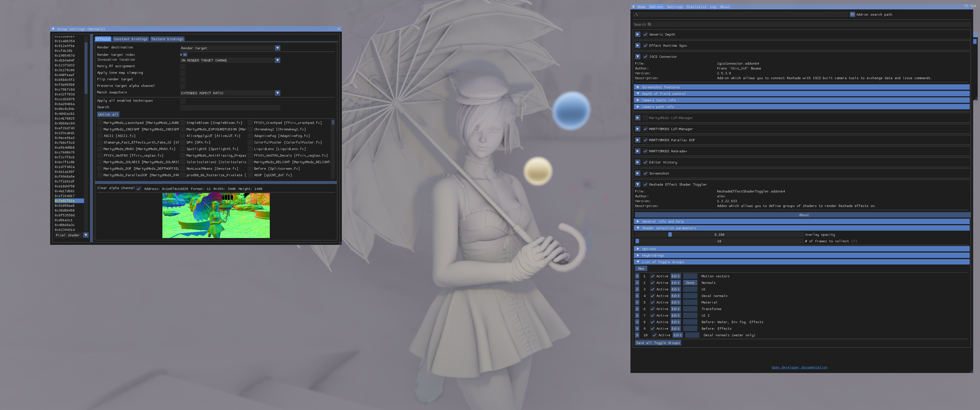
Task: Expand the Editor History add-on entry
Action: [638, 162]
